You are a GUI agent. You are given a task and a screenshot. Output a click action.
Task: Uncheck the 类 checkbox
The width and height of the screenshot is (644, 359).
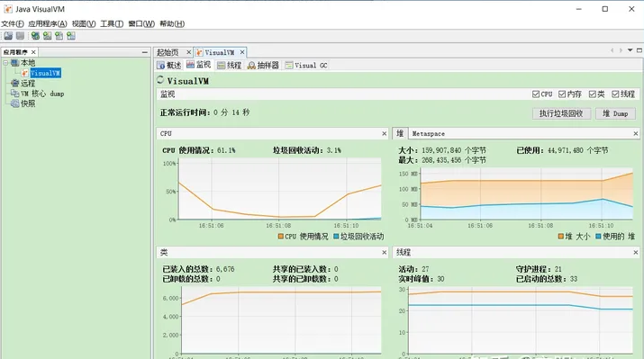(593, 94)
